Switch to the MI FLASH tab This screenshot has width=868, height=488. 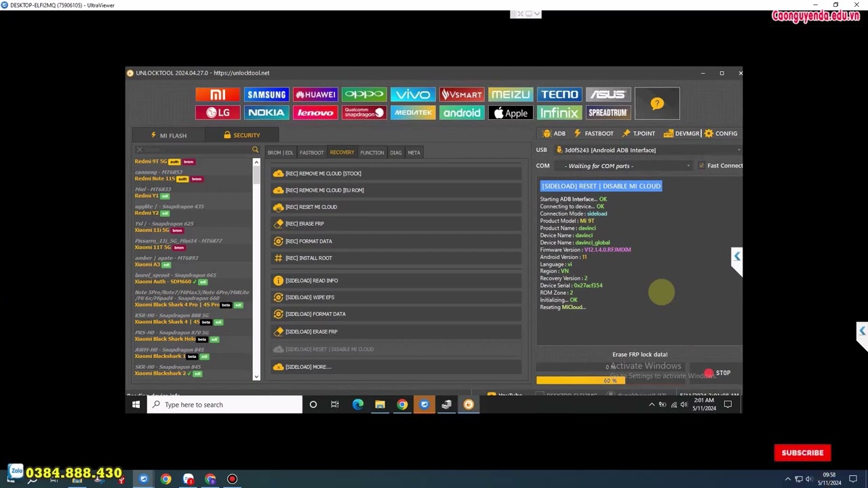[168, 136]
